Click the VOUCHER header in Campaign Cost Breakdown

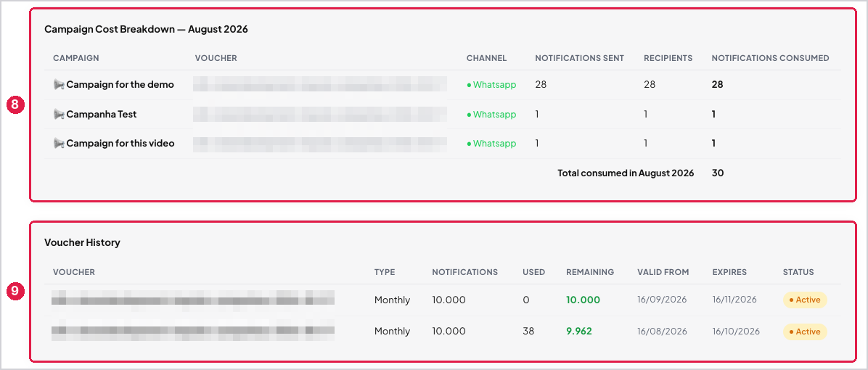[x=216, y=58]
